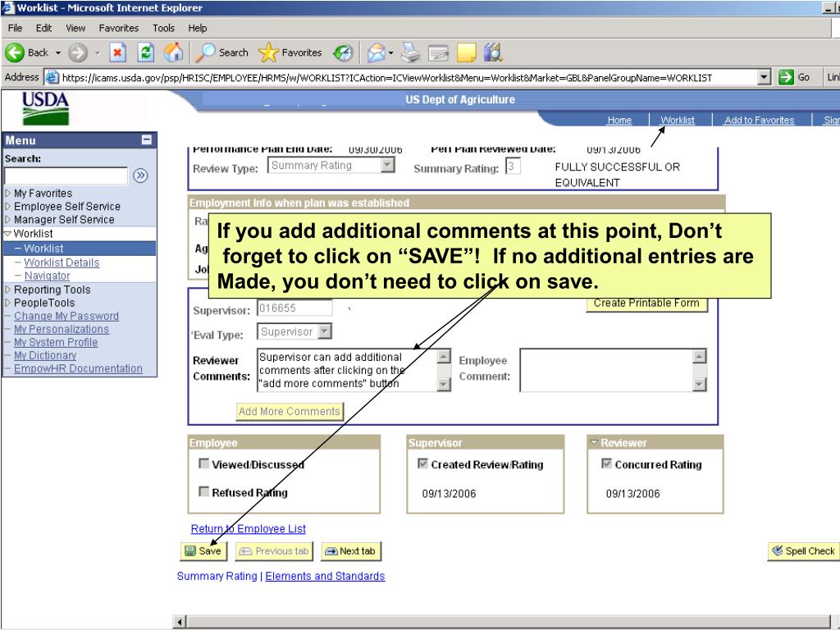Open Change My Password link
This screenshot has height=630, width=840.
click(x=66, y=316)
